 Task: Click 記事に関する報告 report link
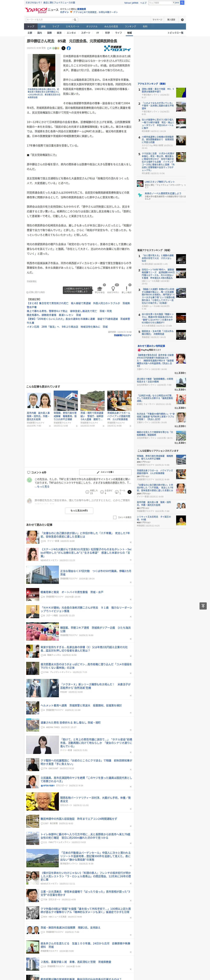(36, 292)
